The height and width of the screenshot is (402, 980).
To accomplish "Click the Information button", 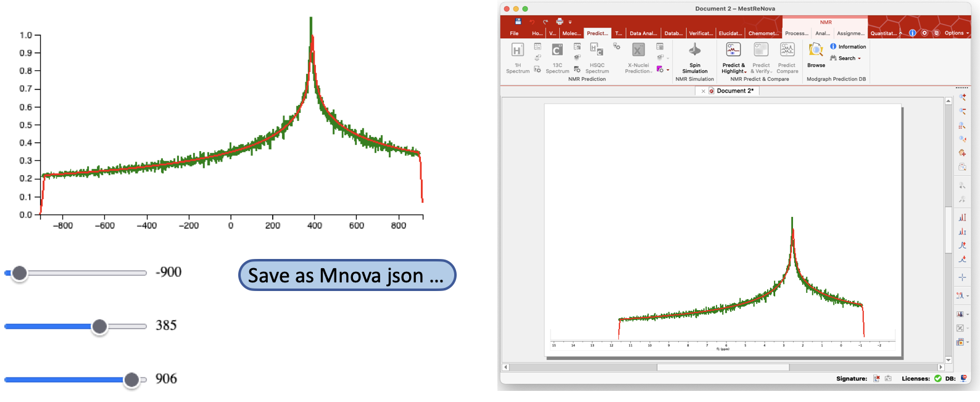I will 848,47.
